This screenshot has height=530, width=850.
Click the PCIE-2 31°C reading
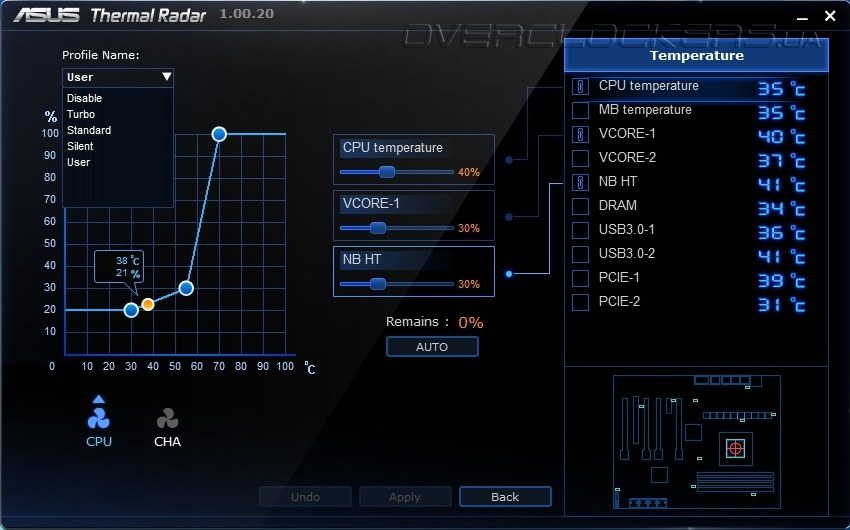[781, 305]
